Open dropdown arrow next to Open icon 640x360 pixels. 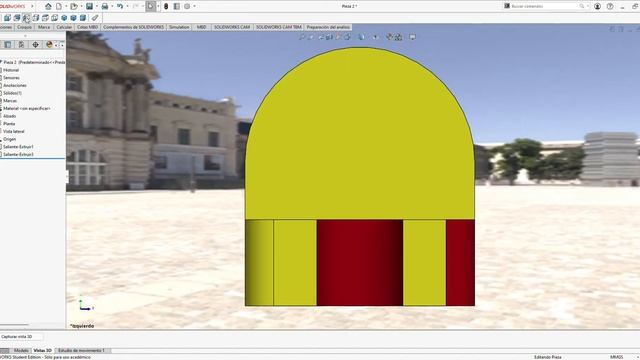[81, 6]
